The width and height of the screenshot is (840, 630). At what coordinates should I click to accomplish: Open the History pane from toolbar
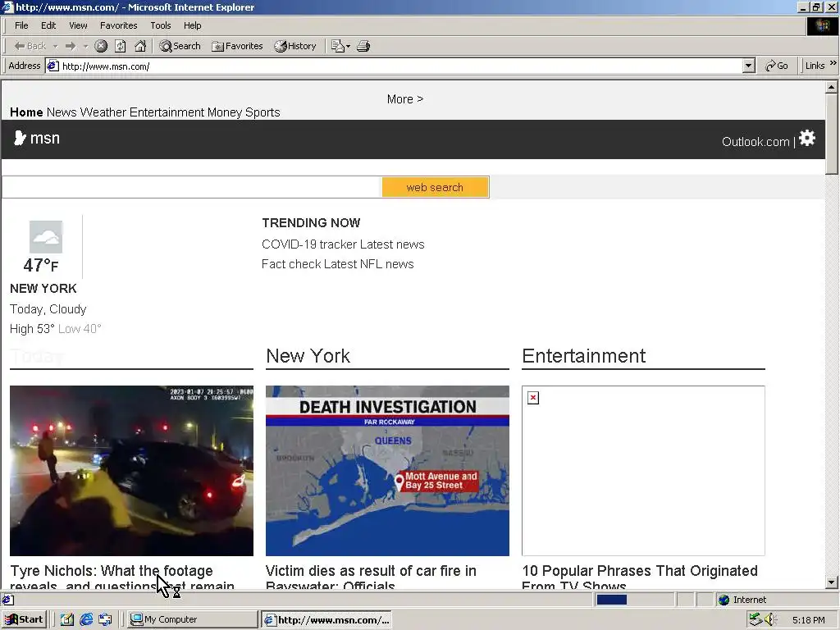point(295,46)
